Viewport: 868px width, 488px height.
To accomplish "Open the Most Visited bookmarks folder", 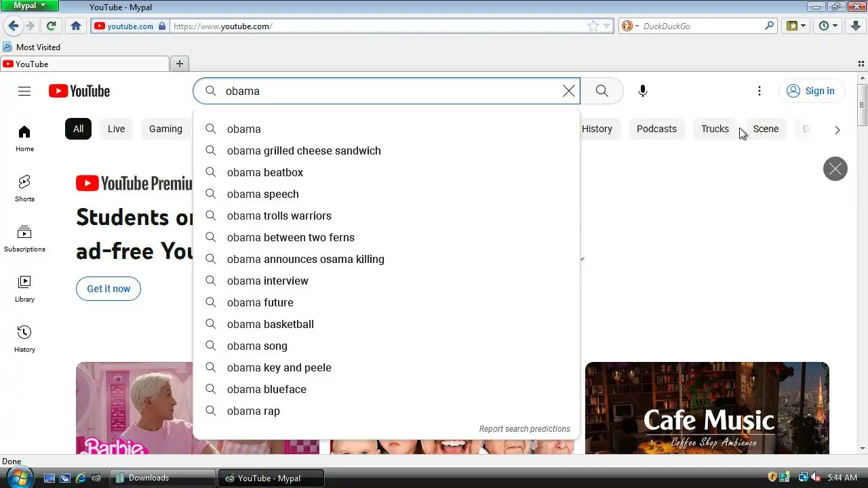I will 32,47.
